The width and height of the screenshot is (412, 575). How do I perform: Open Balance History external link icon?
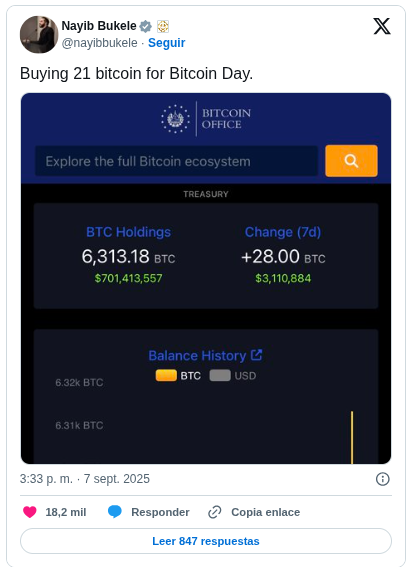coord(257,355)
